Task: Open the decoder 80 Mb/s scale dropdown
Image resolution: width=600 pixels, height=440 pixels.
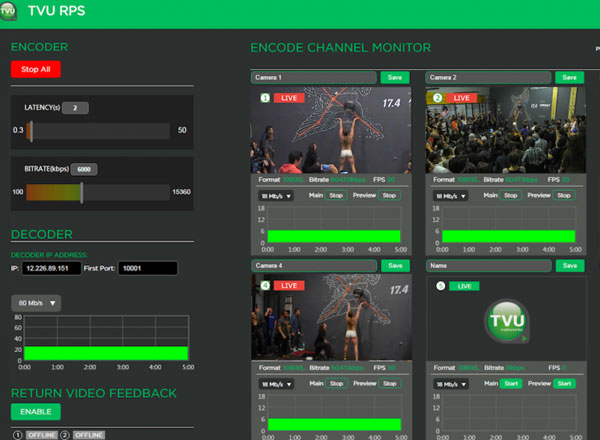Action: [36, 303]
